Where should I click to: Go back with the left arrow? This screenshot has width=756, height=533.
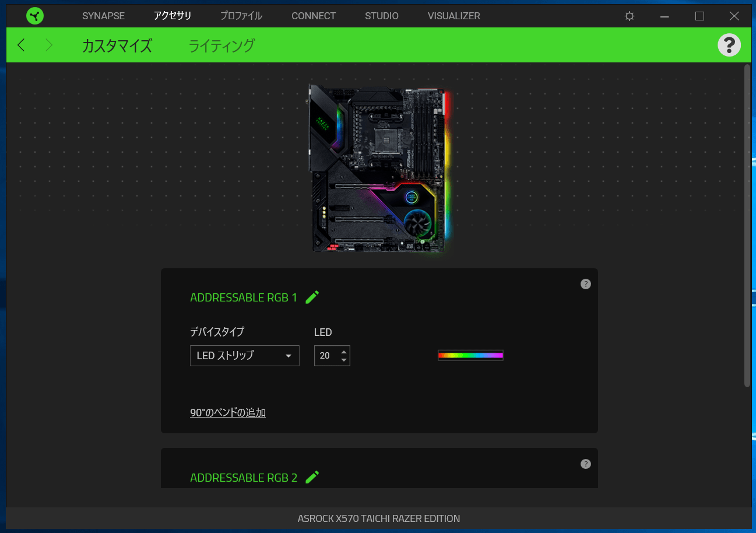(x=22, y=45)
